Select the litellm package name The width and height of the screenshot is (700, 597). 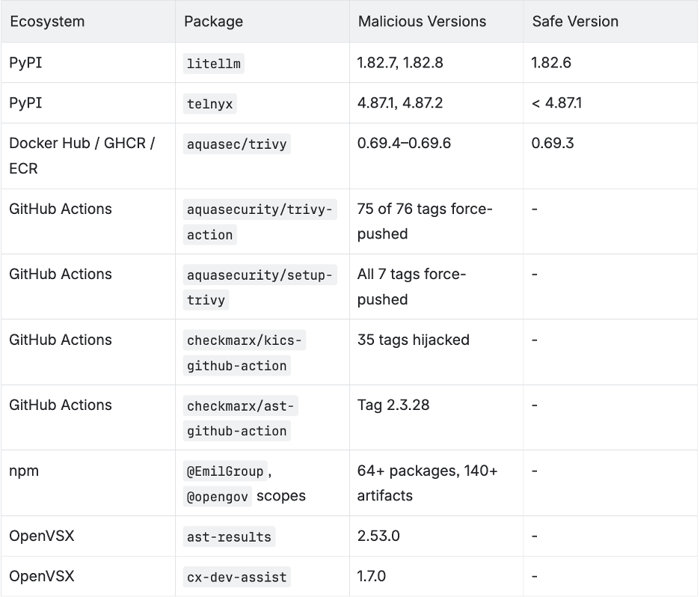214,64
